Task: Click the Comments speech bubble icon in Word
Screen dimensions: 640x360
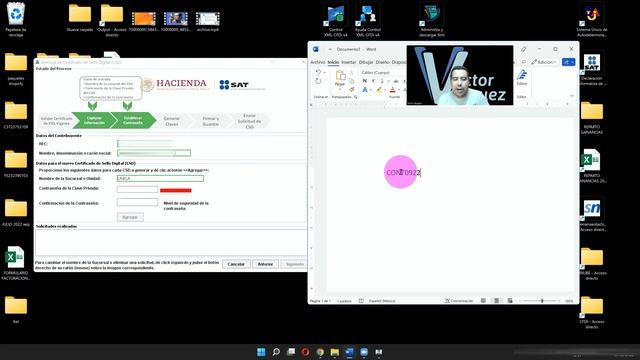Action: click(524, 62)
